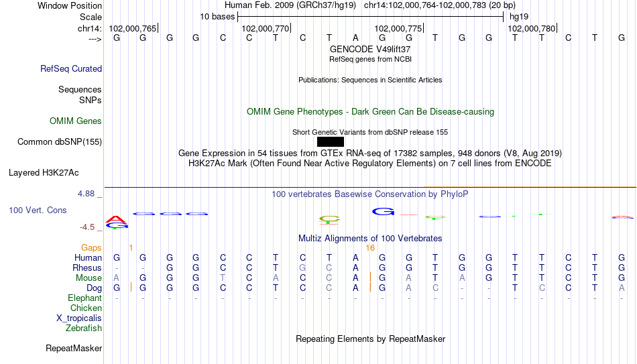Click the Human species row label

(x=88, y=258)
